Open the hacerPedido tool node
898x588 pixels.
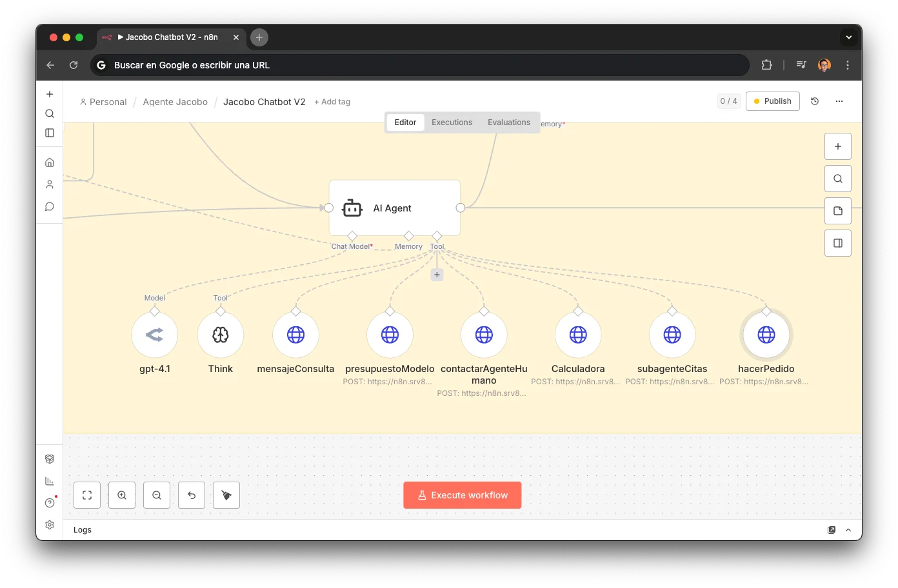pos(766,335)
